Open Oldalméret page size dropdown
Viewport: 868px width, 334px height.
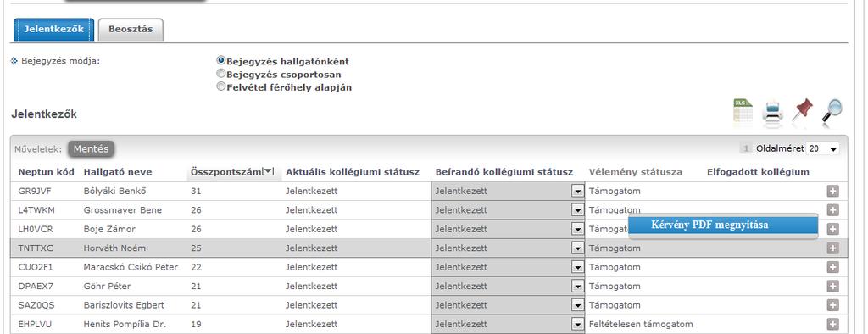click(x=823, y=148)
